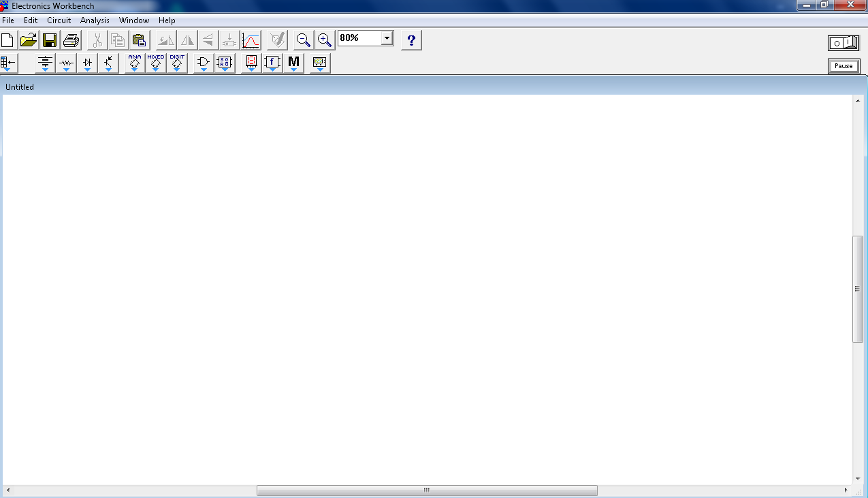
Task: Click the Pause simulation button
Action: click(843, 66)
